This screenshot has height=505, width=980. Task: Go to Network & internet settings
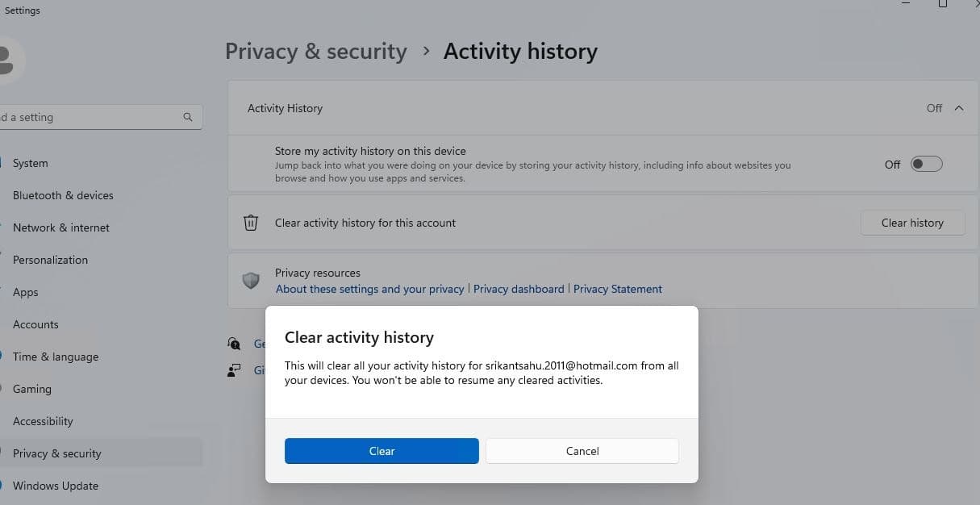click(61, 227)
